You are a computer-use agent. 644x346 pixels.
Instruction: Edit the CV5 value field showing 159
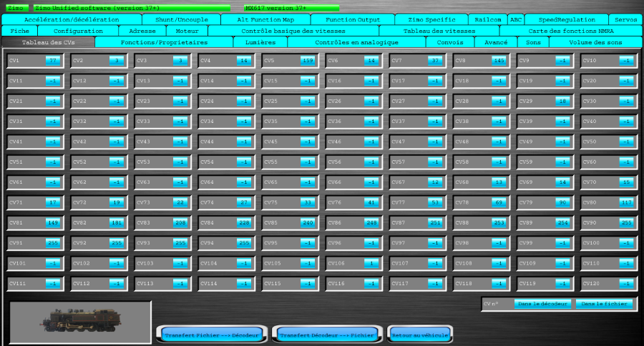click(x=308, y=61)
